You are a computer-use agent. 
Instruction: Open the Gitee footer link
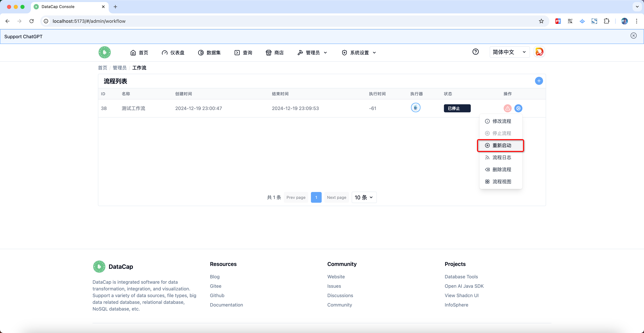coord(216,286)
